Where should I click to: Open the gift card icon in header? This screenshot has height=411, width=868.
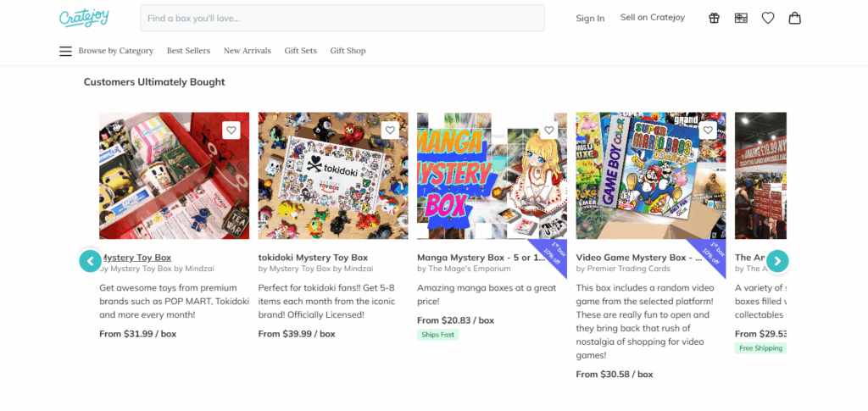coord(741,19)
